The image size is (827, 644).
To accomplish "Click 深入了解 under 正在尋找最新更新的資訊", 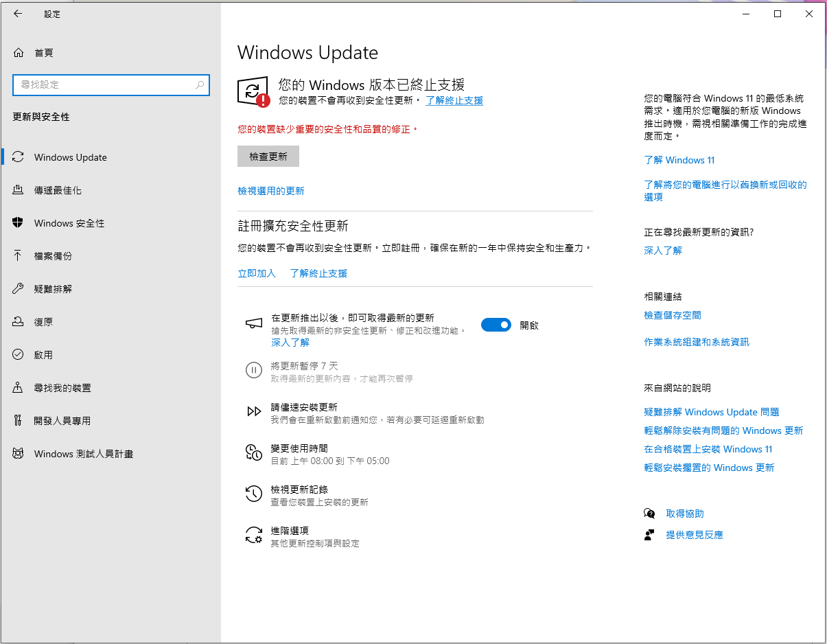I will coord(663,251).
